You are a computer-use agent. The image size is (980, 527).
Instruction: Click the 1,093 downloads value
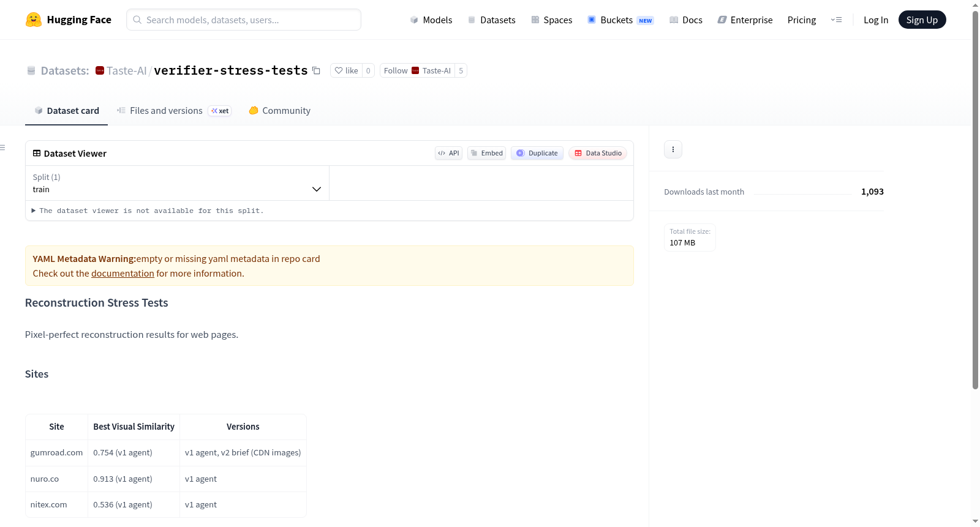[x=872, y=192]
